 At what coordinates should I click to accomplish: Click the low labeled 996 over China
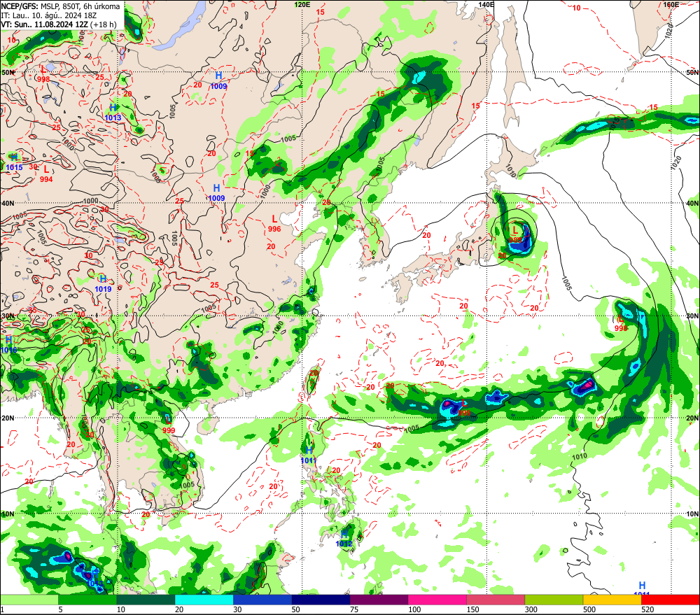point(274,224)
